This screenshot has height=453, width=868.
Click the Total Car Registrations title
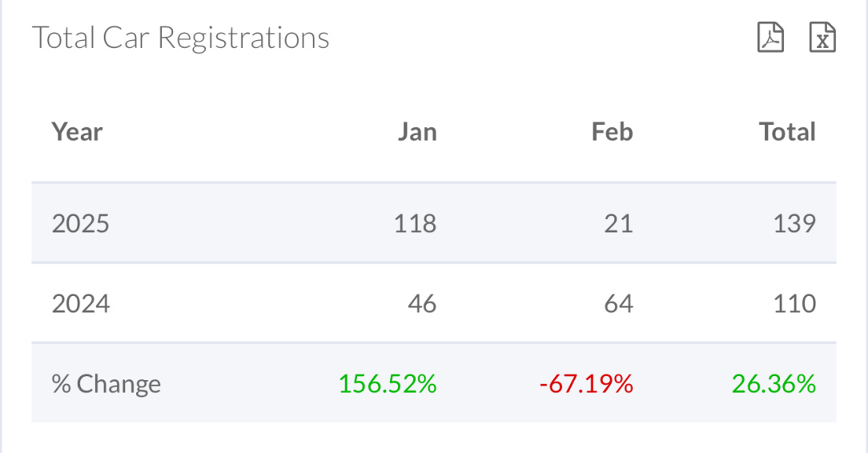tap(180, 38)
